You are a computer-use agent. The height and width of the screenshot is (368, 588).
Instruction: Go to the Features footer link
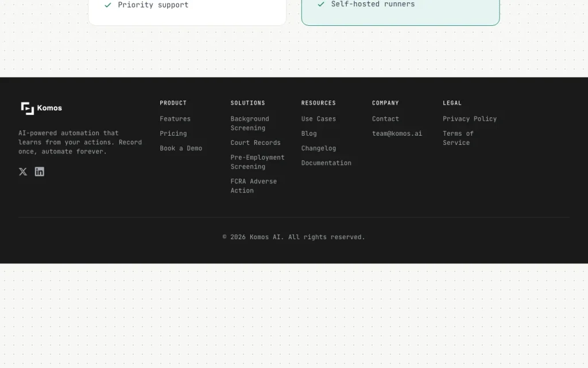click(x=175, y=118)
